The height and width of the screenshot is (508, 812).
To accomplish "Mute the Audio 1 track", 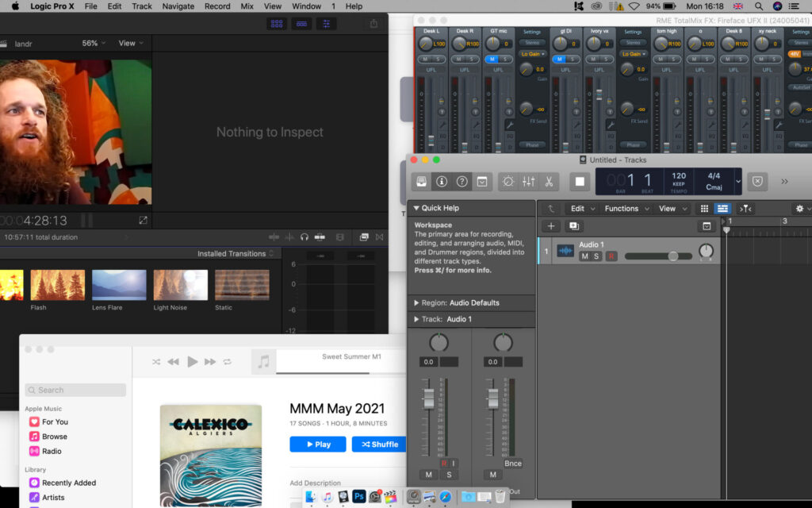I will [x=585, y=256].
